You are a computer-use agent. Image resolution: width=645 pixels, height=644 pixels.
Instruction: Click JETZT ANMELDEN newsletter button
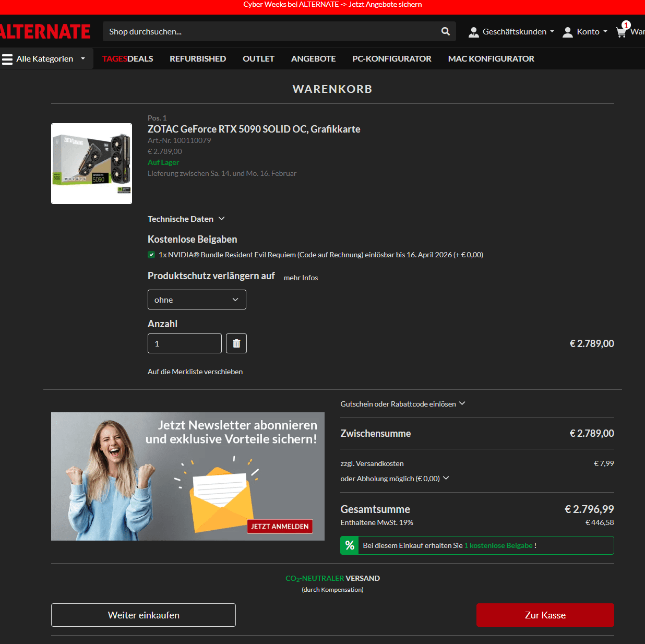280,526
